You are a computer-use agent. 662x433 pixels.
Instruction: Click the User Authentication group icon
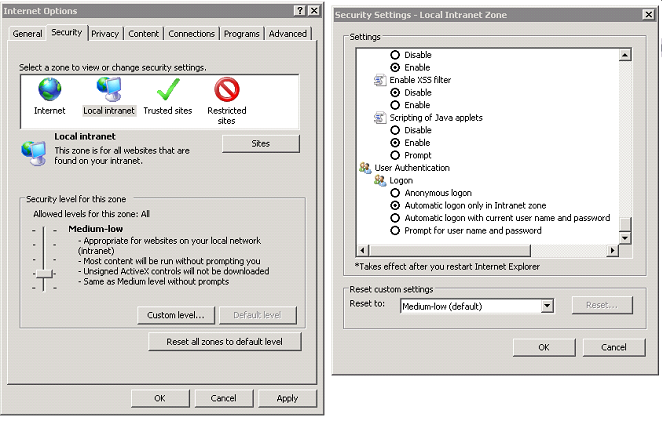point(365,168)
